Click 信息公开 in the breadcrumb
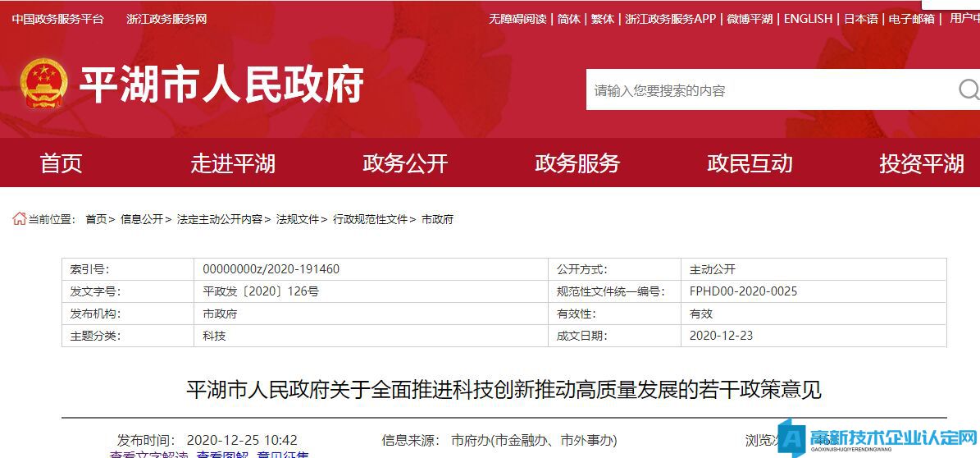980x458 pixels. click(x=142, y=220)
